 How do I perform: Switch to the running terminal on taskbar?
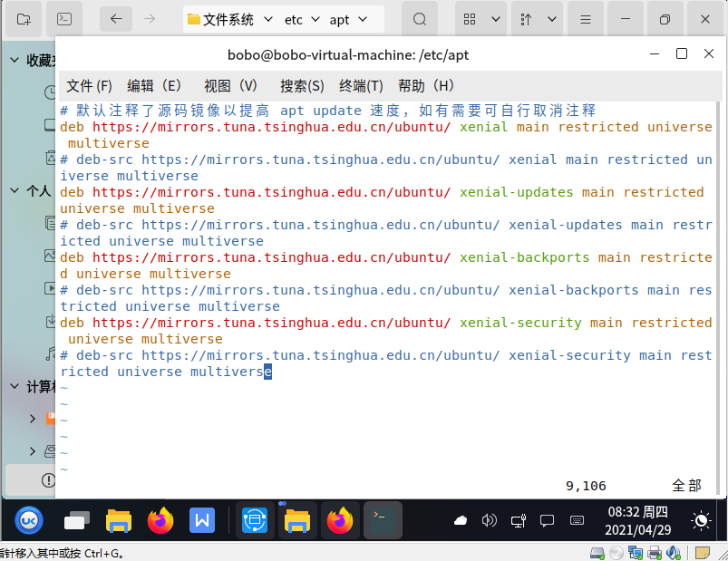pos(383,520)
